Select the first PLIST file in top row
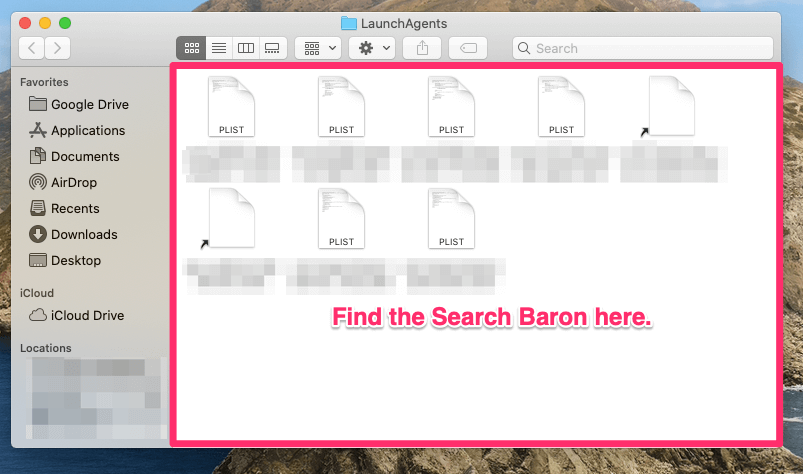 [x=231, y=106]
